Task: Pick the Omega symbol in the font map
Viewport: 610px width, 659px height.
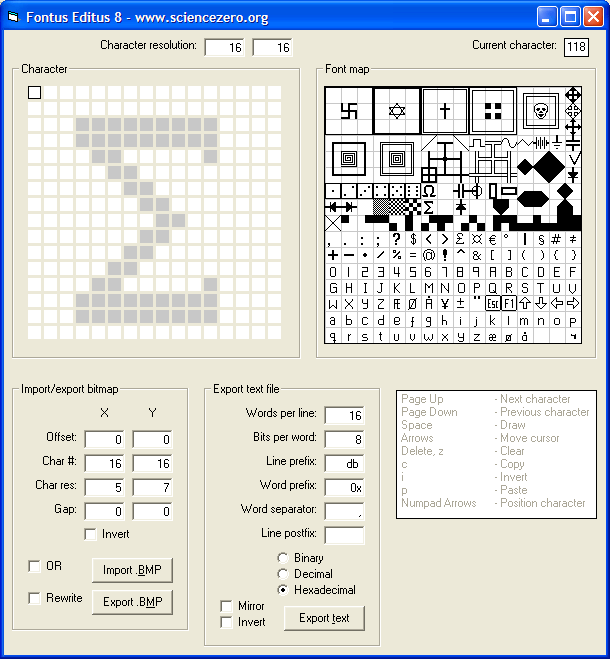Action: coord(429,191)
